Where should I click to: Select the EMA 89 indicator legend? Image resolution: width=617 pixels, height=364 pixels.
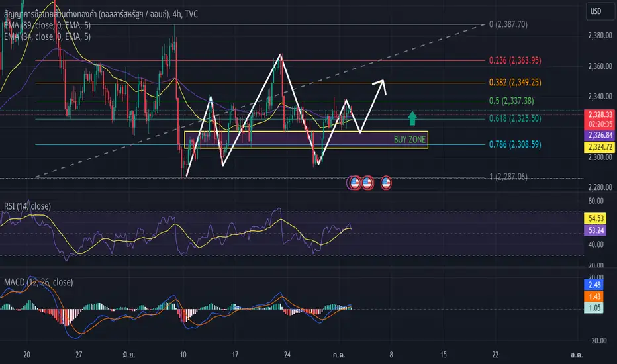pos(47,26)
